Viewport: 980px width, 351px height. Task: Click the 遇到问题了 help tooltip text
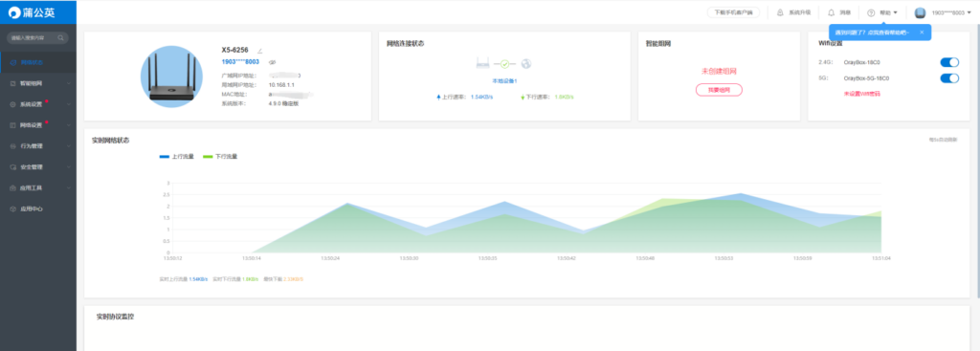click(x=872, y=32)
